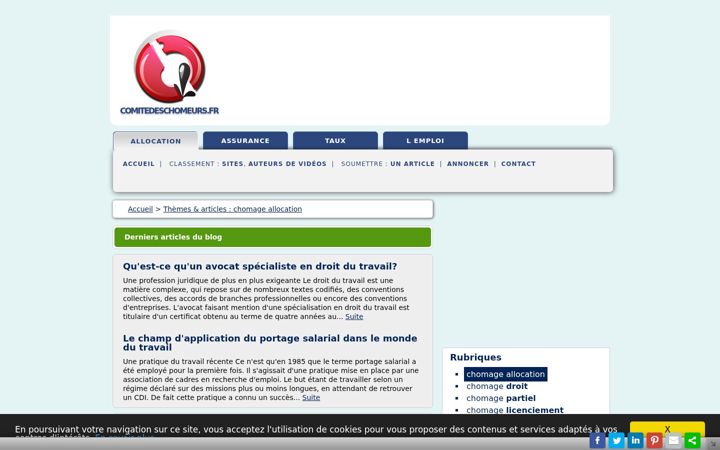The width and height of the screenshot is (720, 450).
Task: Share the page on Twitter
Action: pos(616,440)
